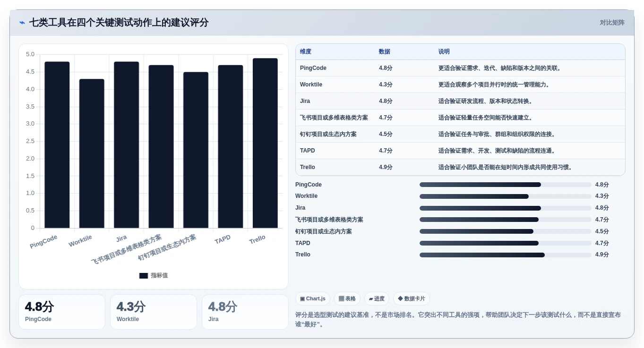644x348 pixels.
Task: Click the 4.9分 value beside Trello progress bar
Action: 602,255
